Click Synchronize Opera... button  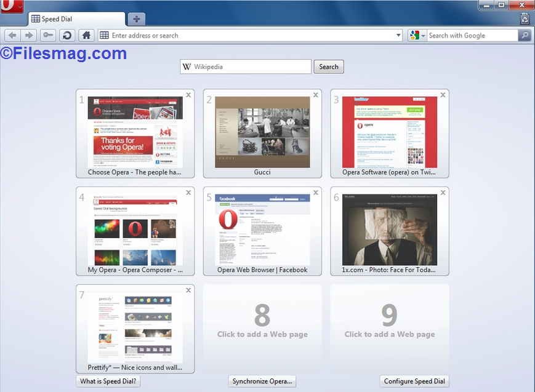point(262,381)
